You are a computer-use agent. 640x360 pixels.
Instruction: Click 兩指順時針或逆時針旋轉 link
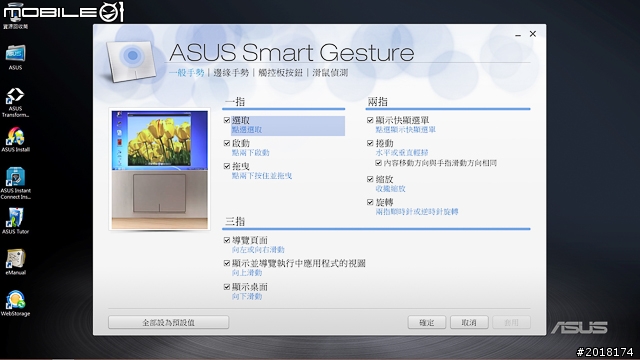point(417,212)
